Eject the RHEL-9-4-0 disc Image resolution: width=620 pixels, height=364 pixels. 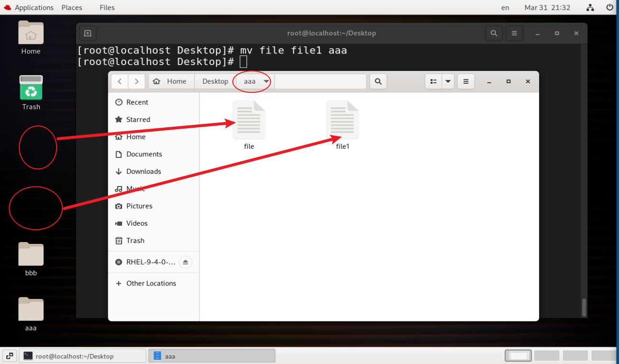pos(186,262)
